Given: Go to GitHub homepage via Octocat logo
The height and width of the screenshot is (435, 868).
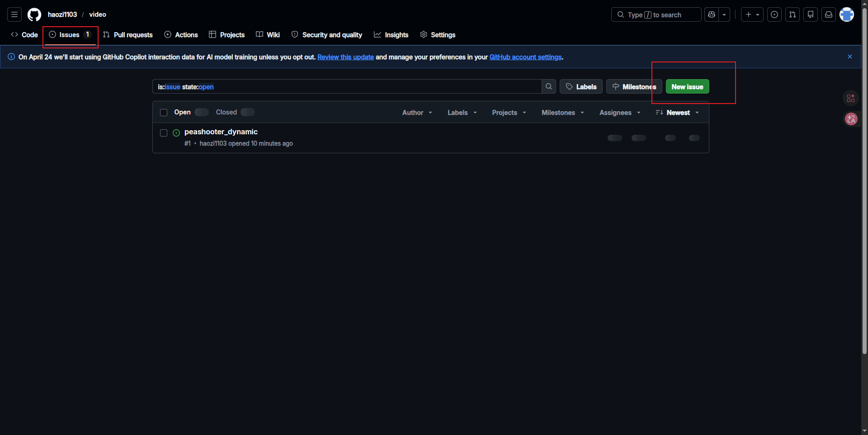Looking at the screenshot, I should pos(34,14).
